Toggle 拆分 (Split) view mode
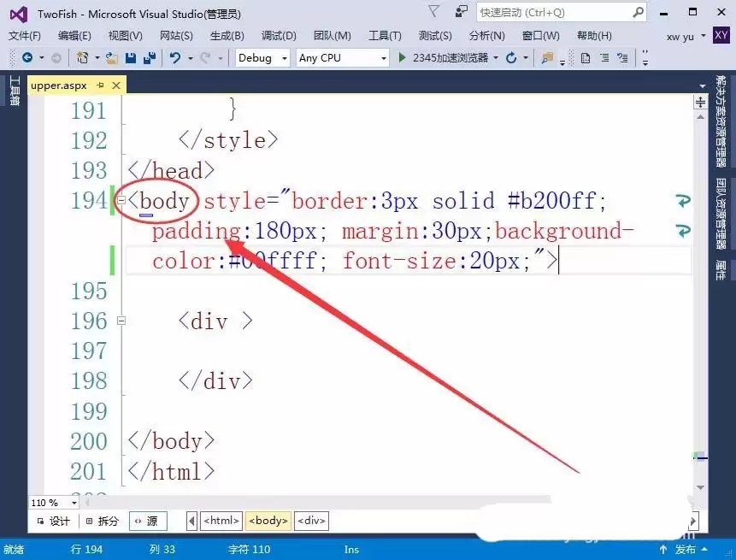 point(106,520)
